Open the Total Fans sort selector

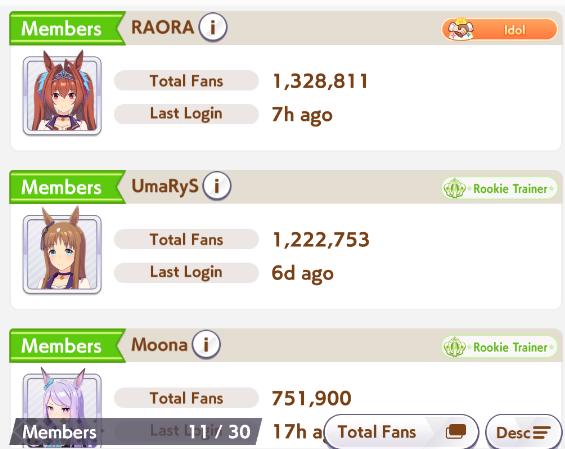click(x=401, y=432)
